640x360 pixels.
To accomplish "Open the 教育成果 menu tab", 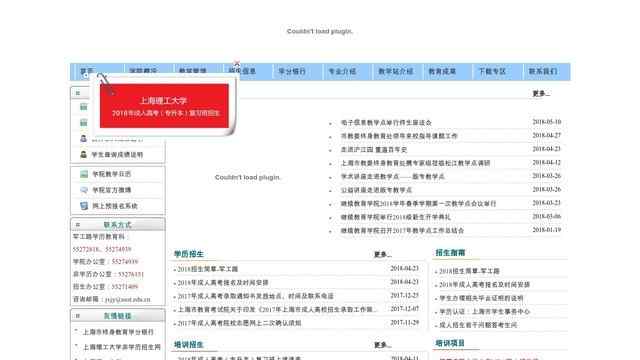I will pos(442,71).
